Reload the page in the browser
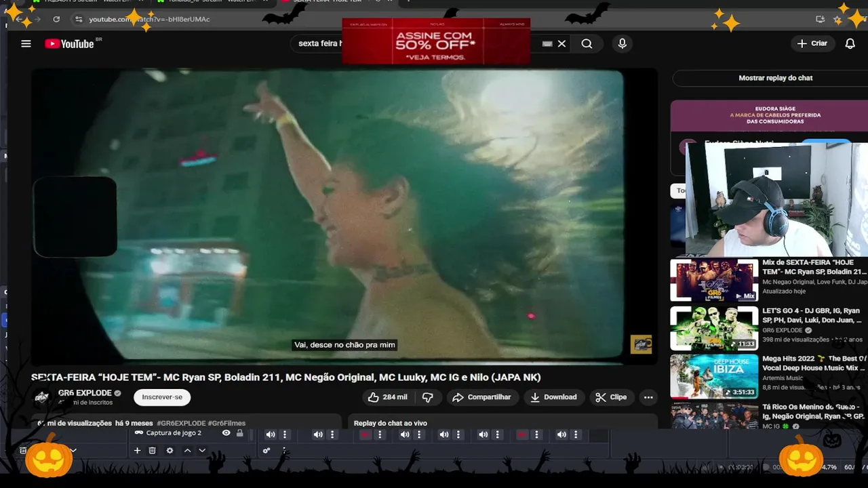868x488 pixels. click(56, 19)
